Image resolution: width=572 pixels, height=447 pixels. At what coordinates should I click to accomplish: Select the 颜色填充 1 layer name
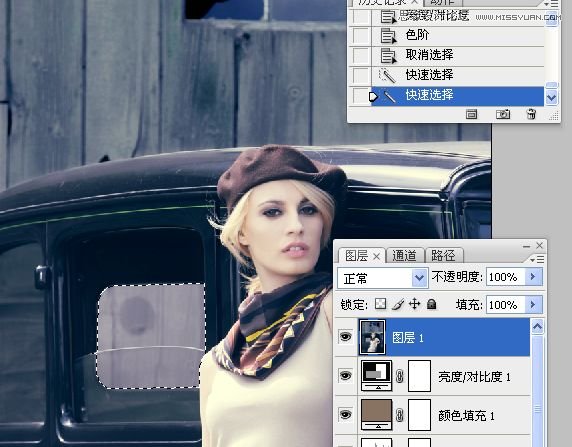tap(466, 415)
